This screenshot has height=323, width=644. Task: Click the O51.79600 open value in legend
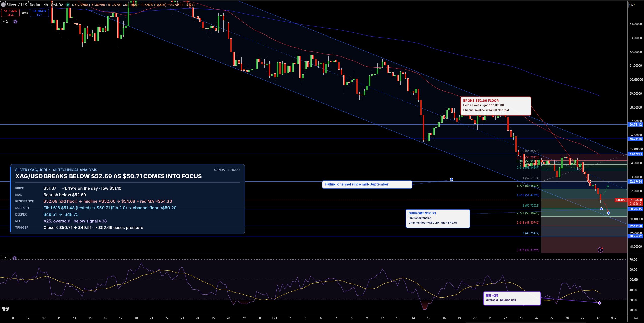(80, 5)
